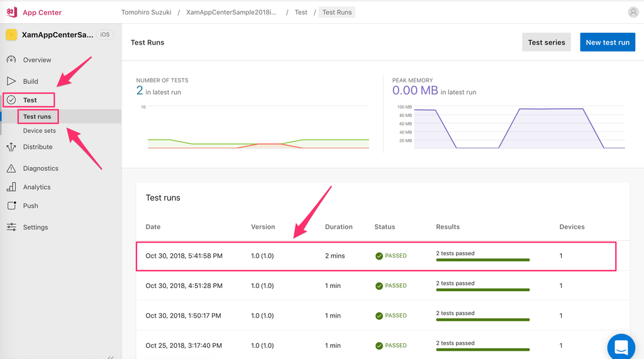Open Device sets submenu item
The height and width of the screenshot is (359, 644).
point(40,131)
